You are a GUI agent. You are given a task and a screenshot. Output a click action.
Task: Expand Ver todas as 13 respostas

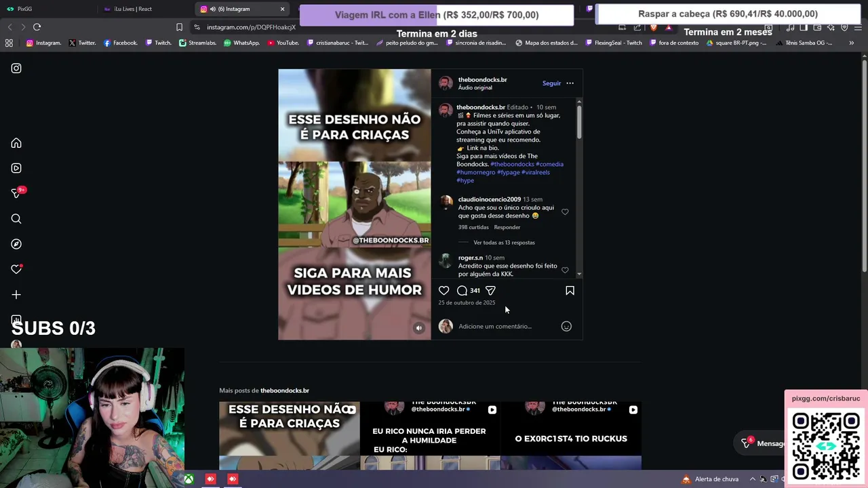tap(504, 243)
